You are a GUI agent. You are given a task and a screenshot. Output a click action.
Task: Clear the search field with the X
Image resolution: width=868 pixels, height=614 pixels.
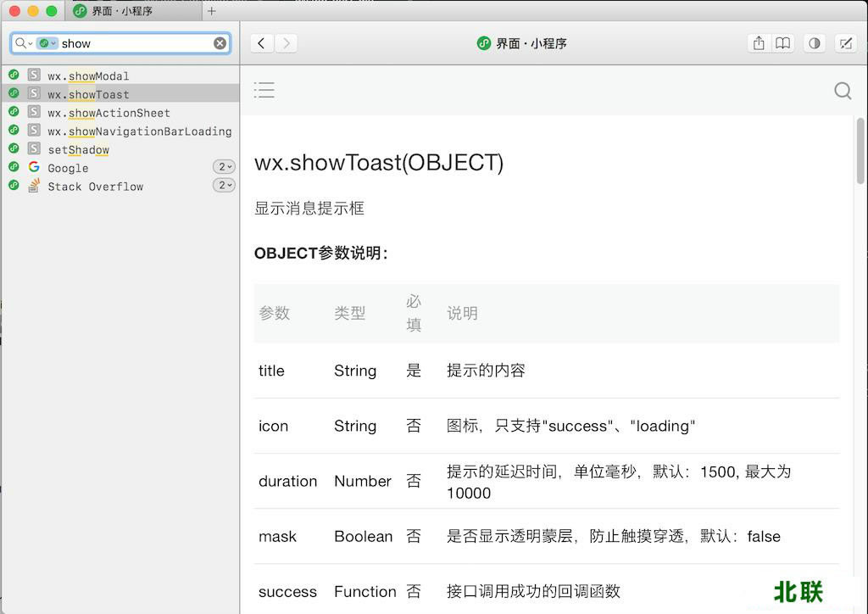[220, 43]
